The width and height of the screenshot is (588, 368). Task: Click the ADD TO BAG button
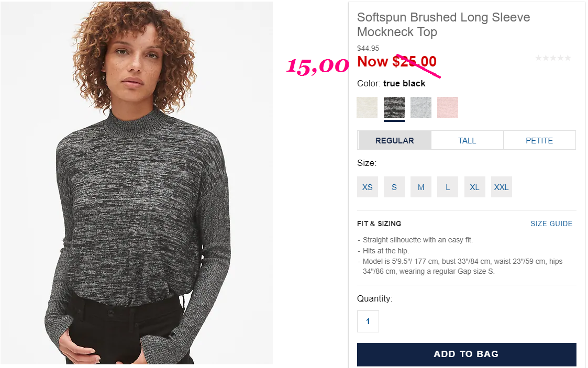[467, 354]
